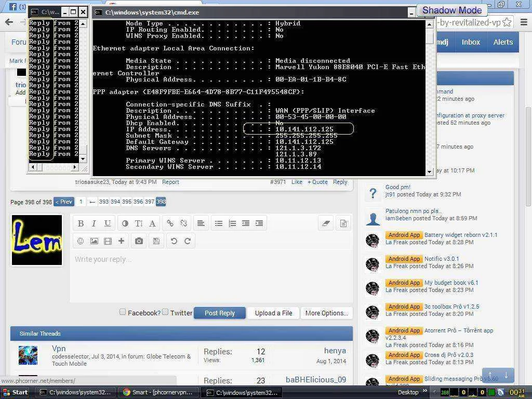532x399 pixels.
Task: Jump to page 1 of thread
Action: coord(81,202)
